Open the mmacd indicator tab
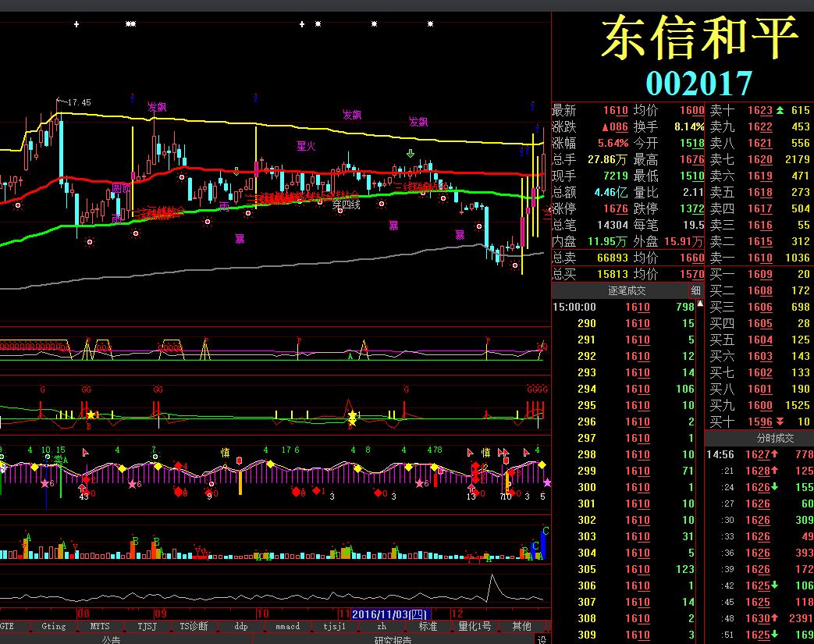Image resolution: width=814 pixels, height=644 pixels. (287, 626)
